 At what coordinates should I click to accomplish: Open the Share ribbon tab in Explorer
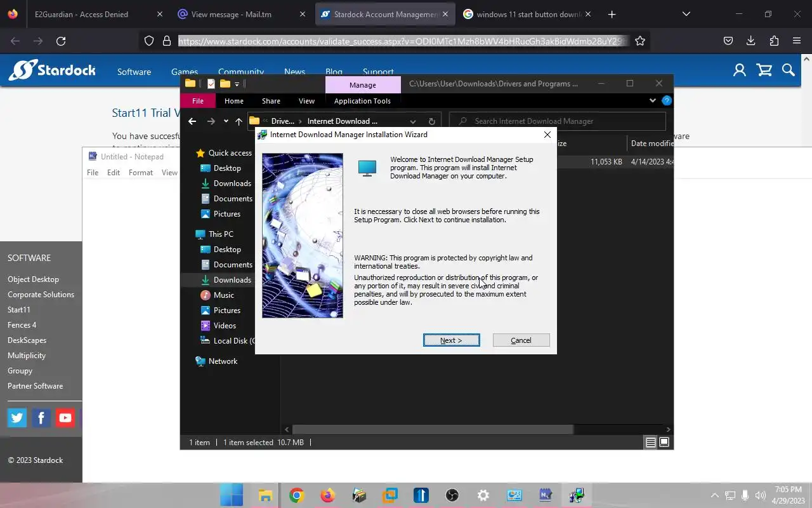coord(271,101)
